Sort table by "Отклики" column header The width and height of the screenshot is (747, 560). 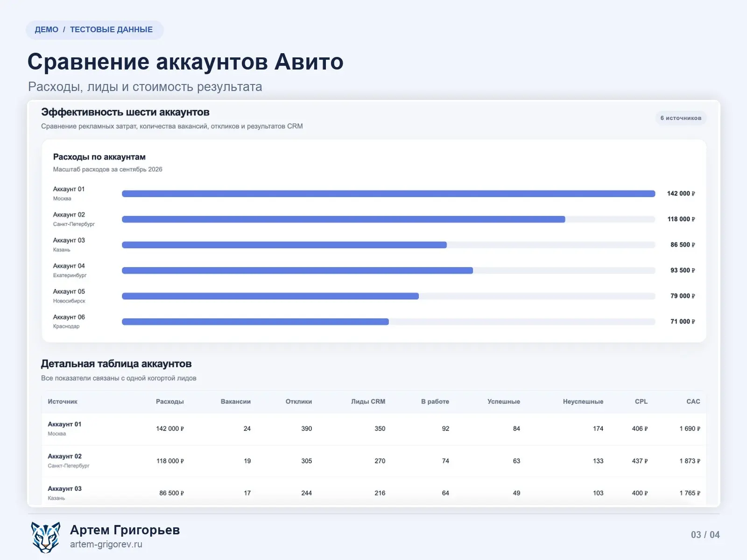(x=299, y=401)
